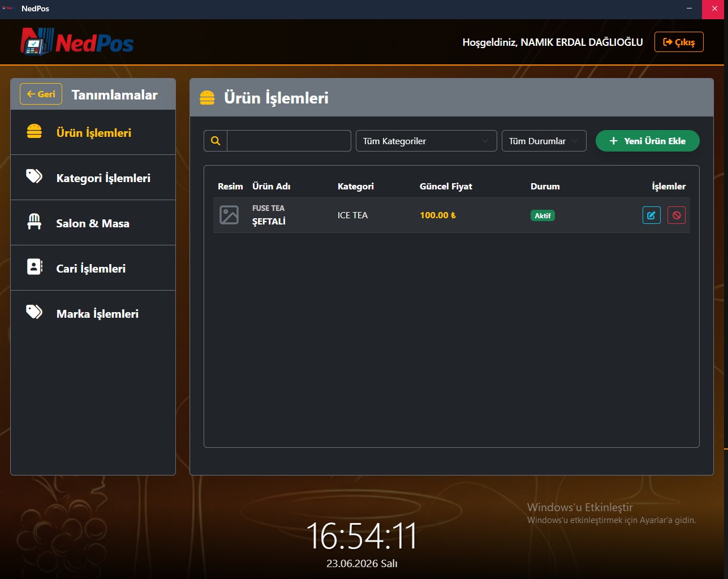Image resolution: width=728 pixels, height=579 pixels.
Task: Select Salon & Masa in sidebar
Action: click(x=93, y=223)
